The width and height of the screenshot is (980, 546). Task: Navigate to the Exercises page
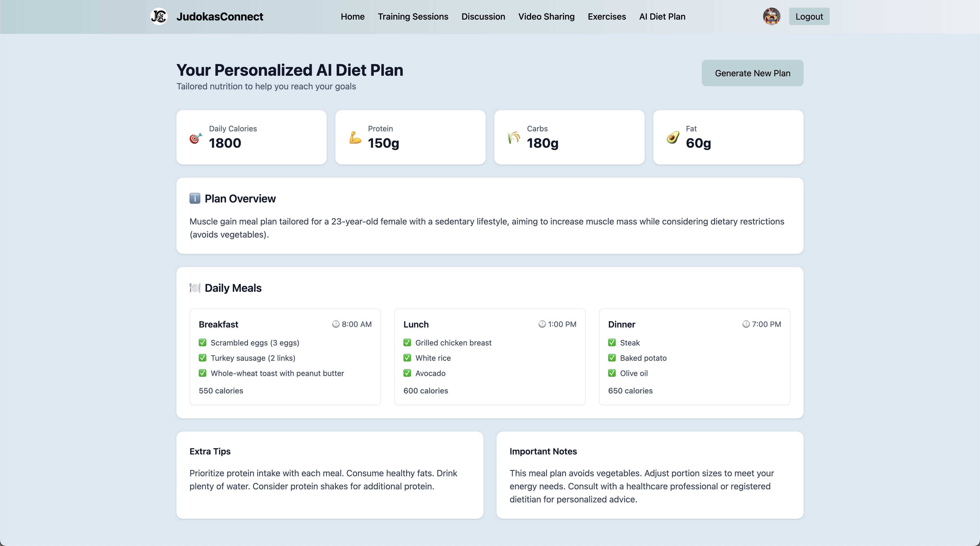tap(607, 16)
